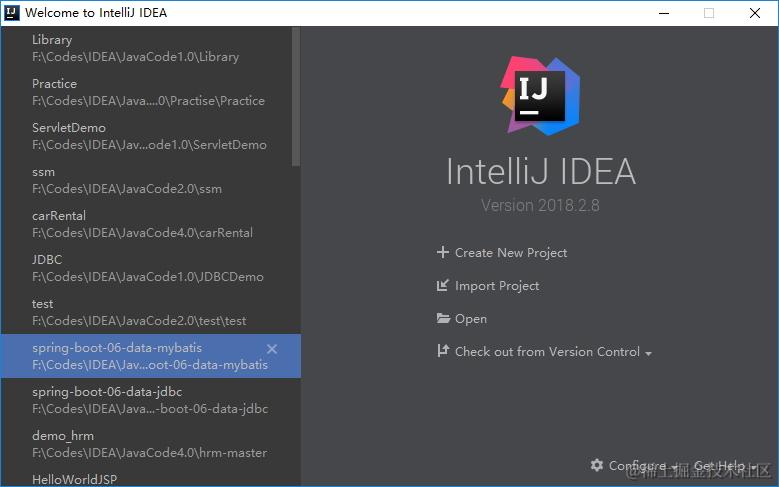Minimize the Welcome to IntelliJ IDEA window
This screenshot has width=779, height=487.
point(664,13)
